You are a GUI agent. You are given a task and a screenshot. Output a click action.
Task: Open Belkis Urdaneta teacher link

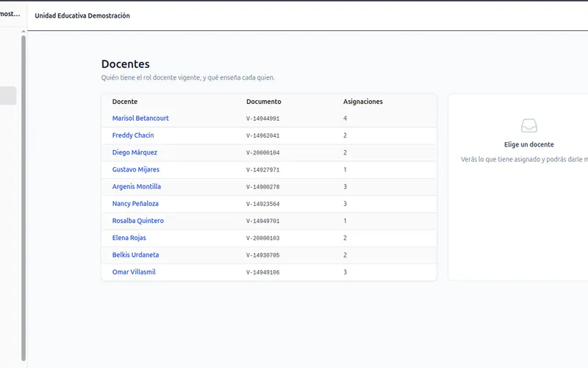tap(135, 255)
